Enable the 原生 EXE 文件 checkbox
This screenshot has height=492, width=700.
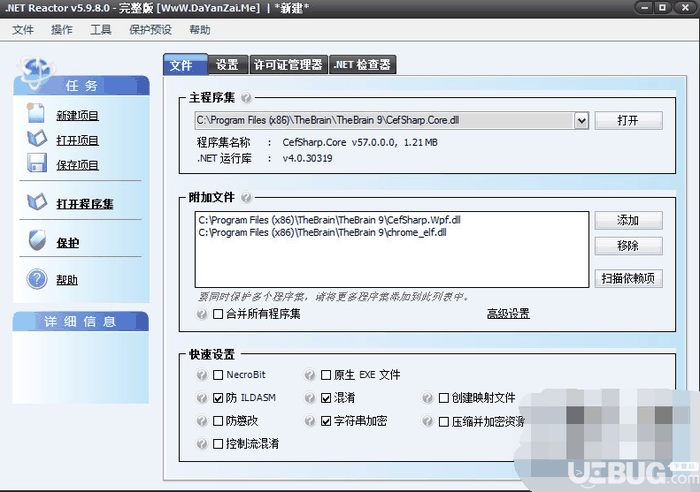[x=326, y=375]
